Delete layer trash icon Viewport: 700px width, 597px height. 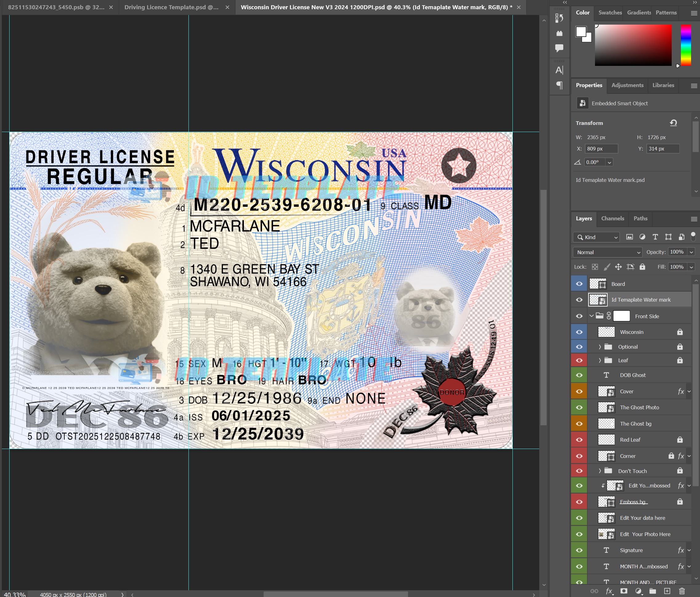pyautogui.click(x=682, y=591)
